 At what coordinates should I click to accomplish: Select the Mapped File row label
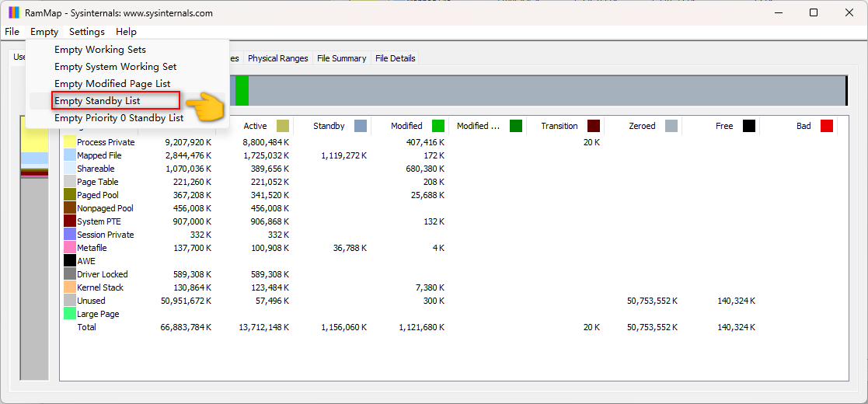(99, 155)
